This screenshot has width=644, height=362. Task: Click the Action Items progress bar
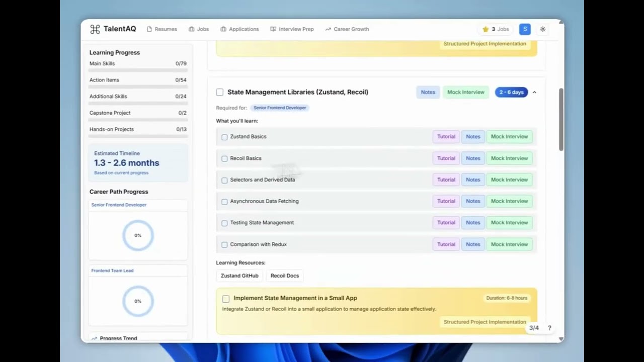click(138, 86)
